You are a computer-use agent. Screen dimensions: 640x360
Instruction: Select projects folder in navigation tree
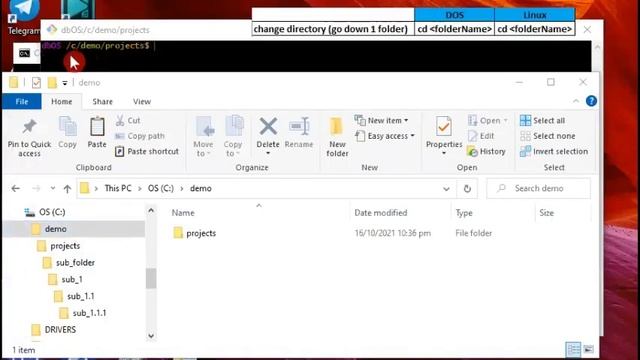pyautogui.click(x=65, y=246)
